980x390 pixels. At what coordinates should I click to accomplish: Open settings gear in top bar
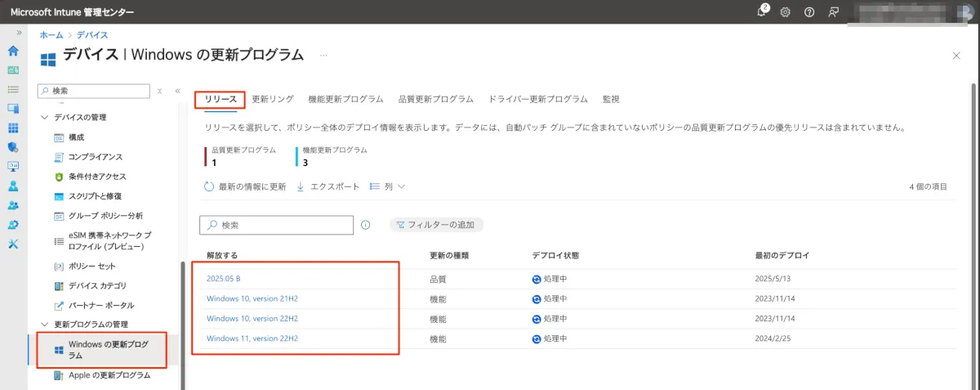click(786, 12)
